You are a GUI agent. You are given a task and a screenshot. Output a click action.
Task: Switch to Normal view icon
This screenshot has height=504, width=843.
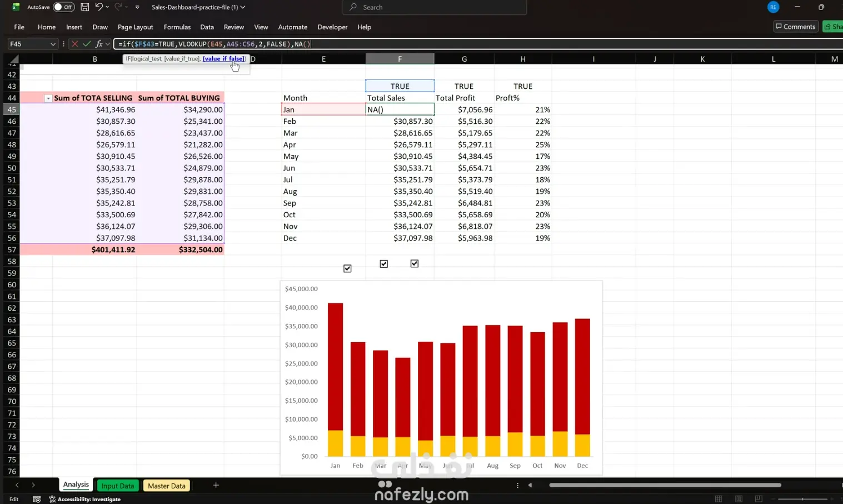coord(719,499)
